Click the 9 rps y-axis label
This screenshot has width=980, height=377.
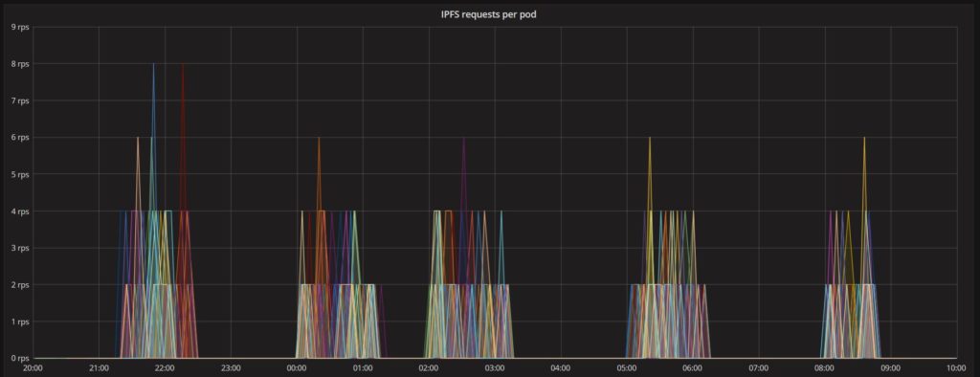click(20, 27)
